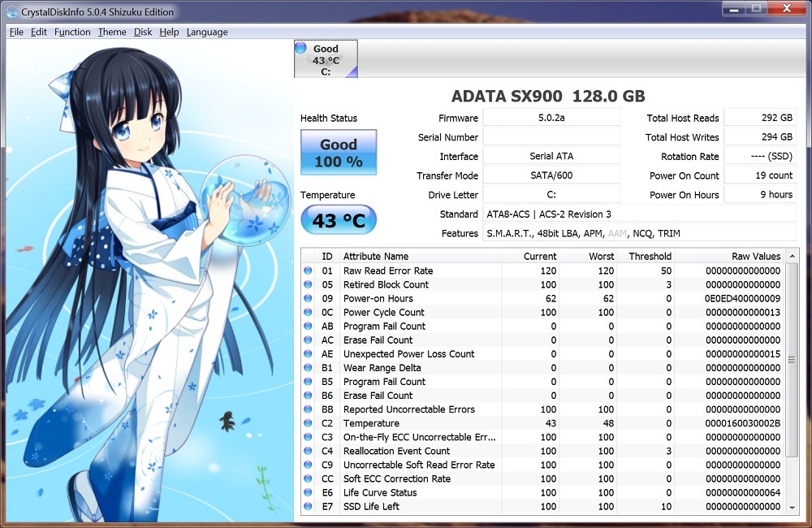Open the File menu
Viewport: 812px width, 528px height.
coord(16,32)
